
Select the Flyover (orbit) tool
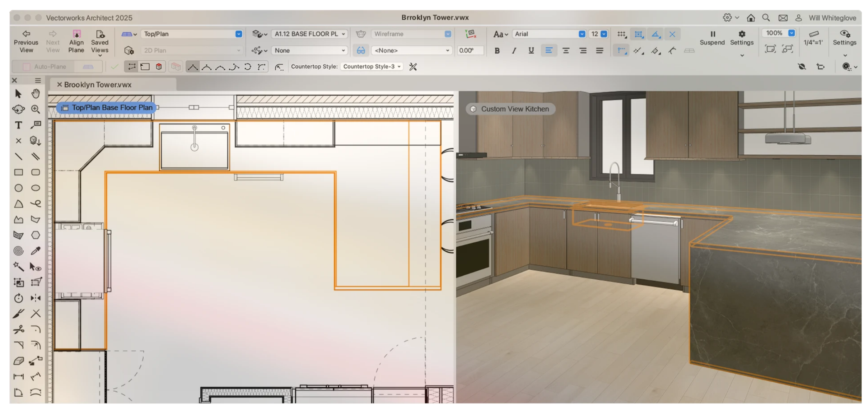(19, 109)
